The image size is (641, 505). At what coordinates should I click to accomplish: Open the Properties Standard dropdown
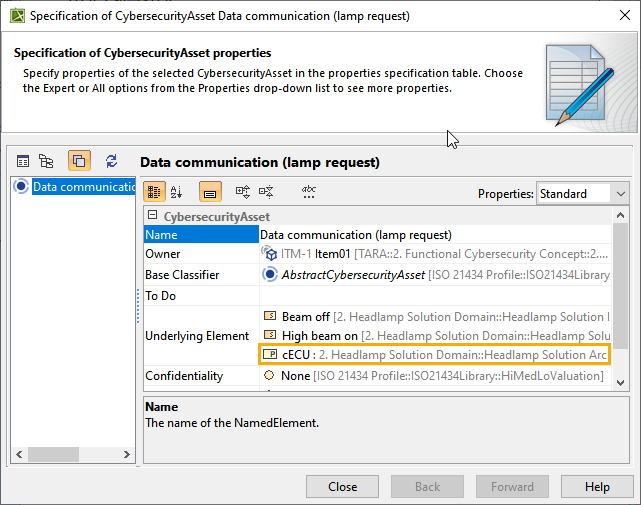pyautogui.click(x=582, y=193)
